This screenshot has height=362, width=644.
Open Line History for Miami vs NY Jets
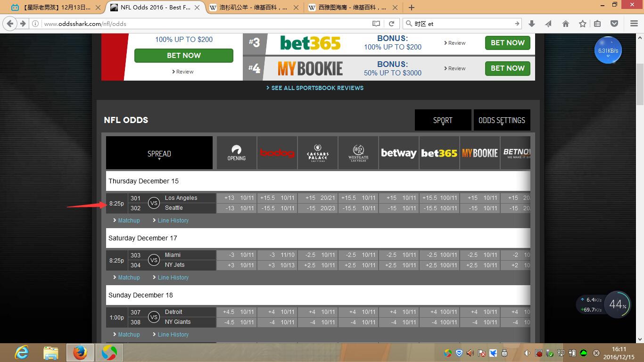tap(170, 278)
